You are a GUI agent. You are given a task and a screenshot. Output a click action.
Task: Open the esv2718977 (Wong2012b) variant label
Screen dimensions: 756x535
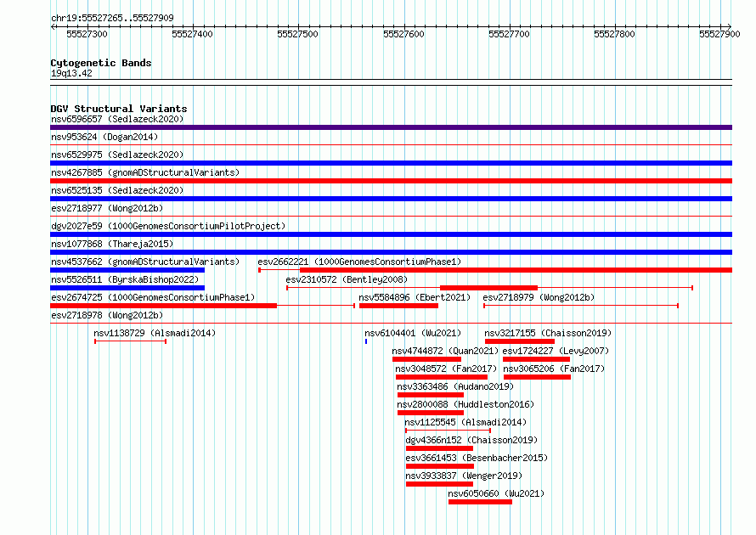(x=107, y=208)
